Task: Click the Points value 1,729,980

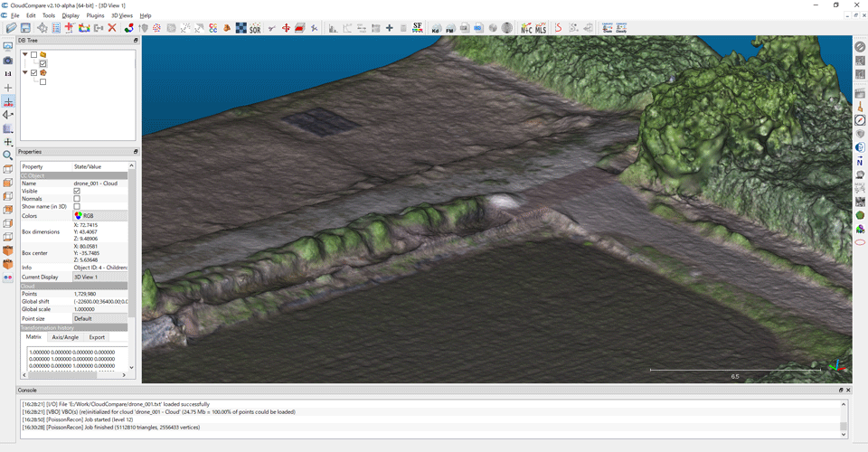Action: pyautogui.click(x=85, y=294)
